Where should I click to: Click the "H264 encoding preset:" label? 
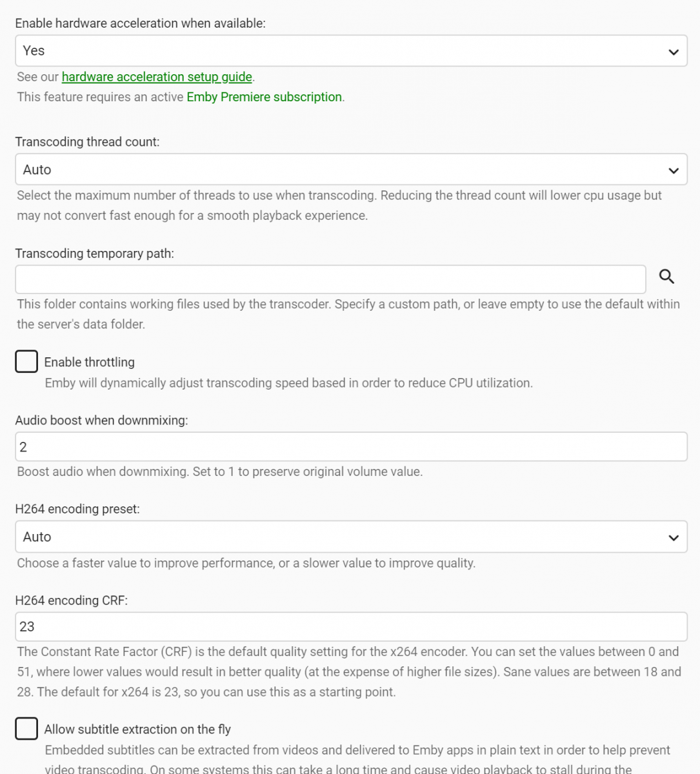pyautogui.click(x=77, y=509)
